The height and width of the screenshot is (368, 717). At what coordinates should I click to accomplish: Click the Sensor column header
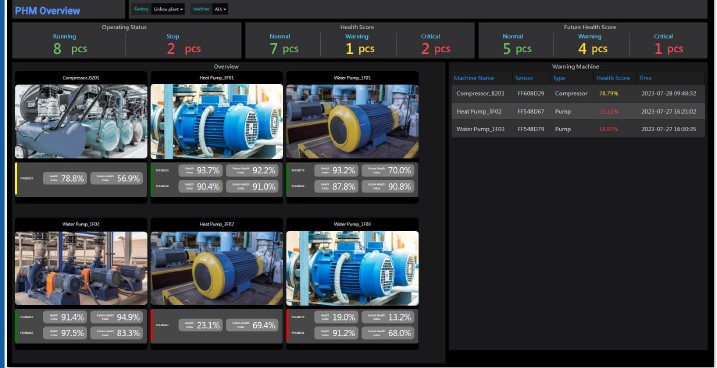coord(524,78)
